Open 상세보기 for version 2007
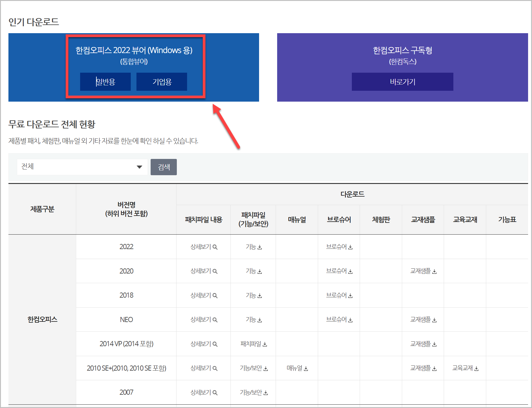532x408 pixels. (204, 392)
